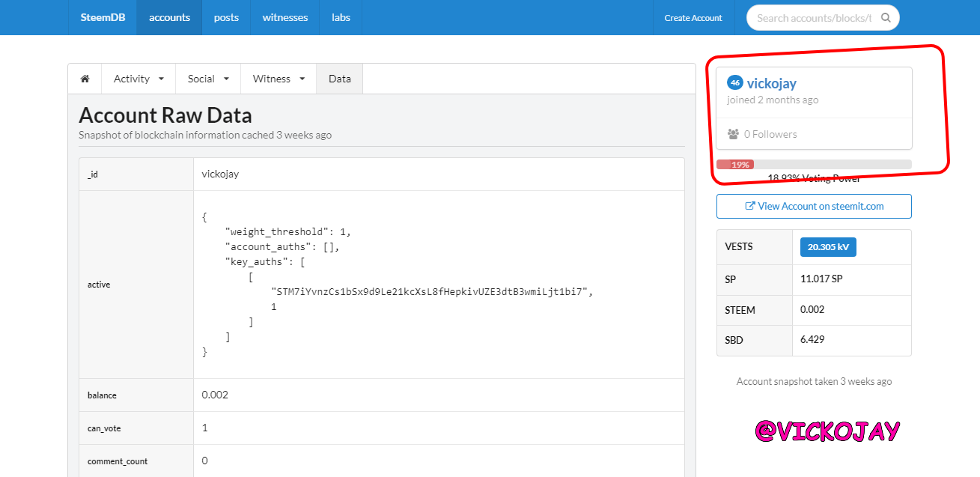Screen dimensions: 980x477
Task: Open the home icon tab
Action: point(85,79)
